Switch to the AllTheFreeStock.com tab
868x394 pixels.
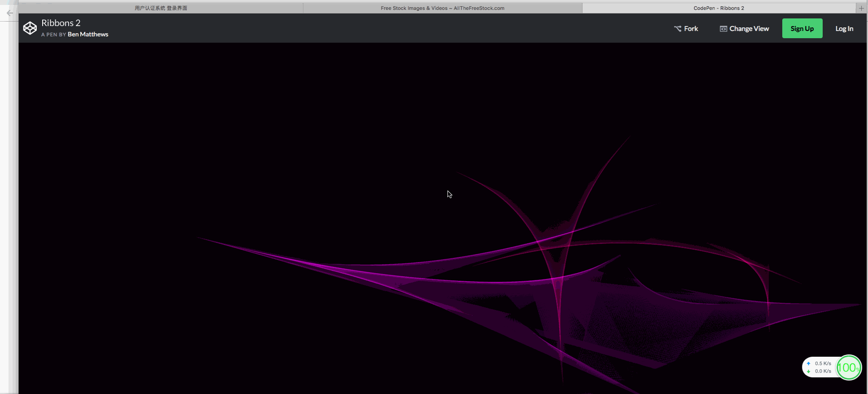pos(443,8)
